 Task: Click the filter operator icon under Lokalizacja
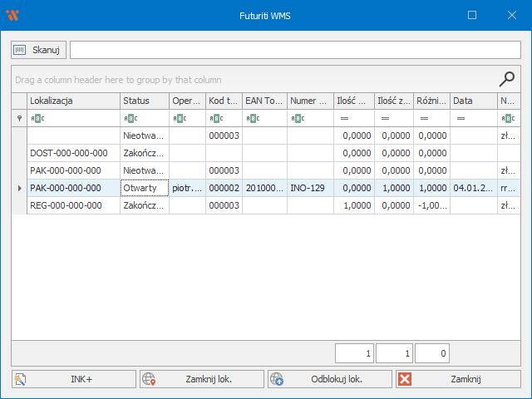[x=37, y=119]
